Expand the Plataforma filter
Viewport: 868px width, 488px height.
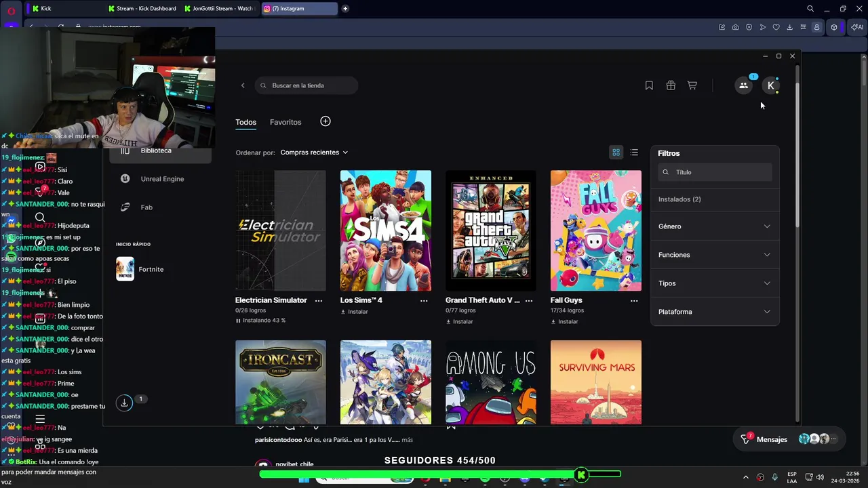715,312
